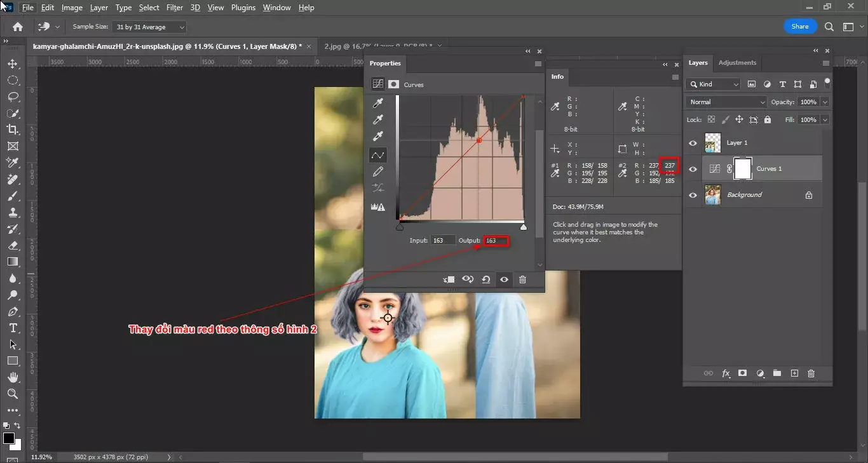The image size is (868, 463).
Task: Toggle visibility of the Curves 1 layer
Action: (x=693, y=168)
